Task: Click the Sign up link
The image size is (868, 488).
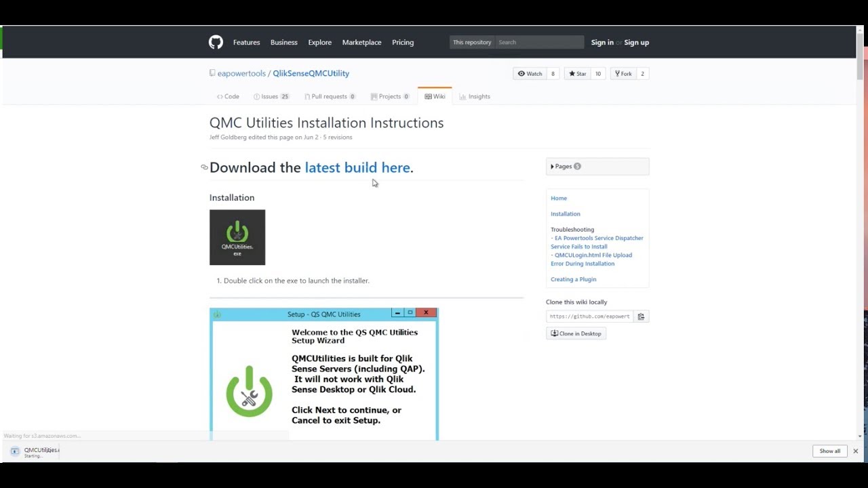Action: pyautogui.click(x=636, y=43)
